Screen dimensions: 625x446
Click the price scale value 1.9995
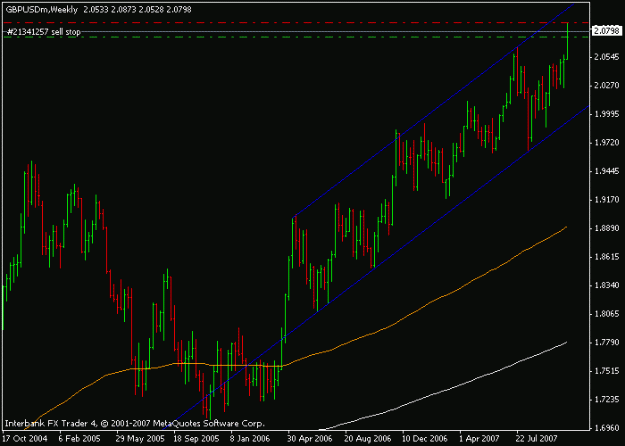tap(607, 114)
